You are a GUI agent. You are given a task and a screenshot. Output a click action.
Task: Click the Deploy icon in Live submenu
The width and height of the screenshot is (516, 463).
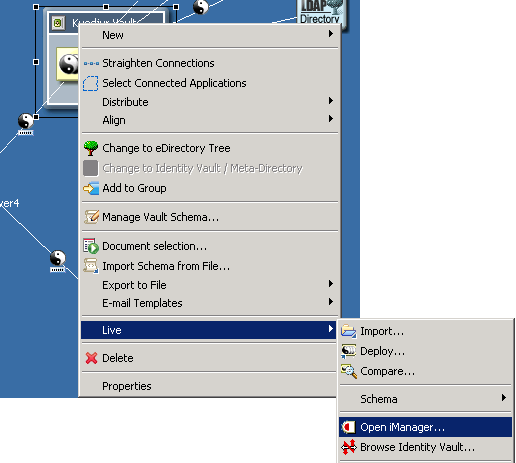[x=349, y=351]
